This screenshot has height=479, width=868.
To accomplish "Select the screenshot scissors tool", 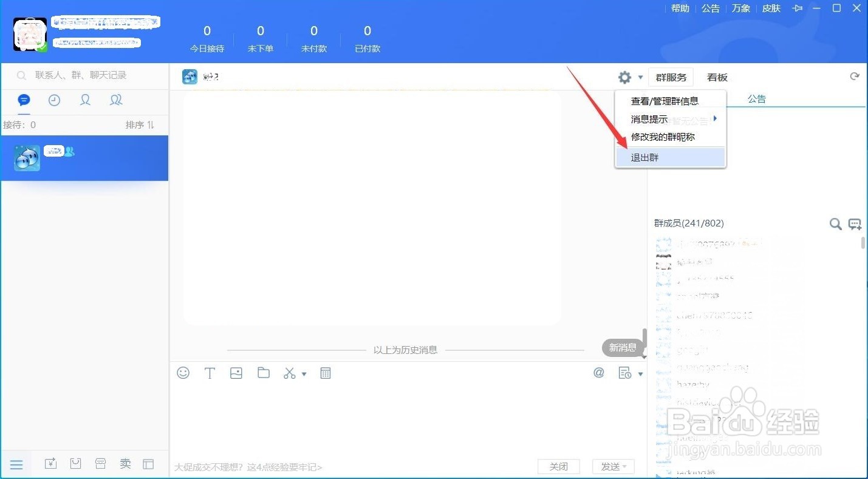I will [x=289, y=373].
